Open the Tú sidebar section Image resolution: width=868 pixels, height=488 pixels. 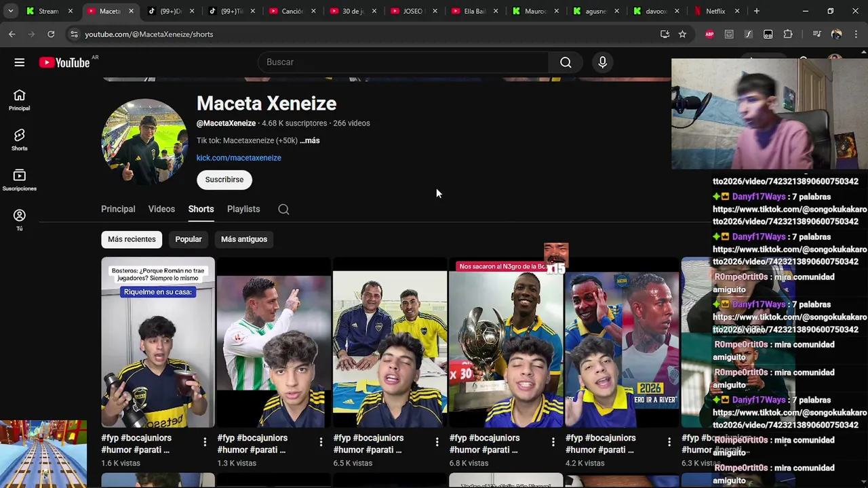19,220
